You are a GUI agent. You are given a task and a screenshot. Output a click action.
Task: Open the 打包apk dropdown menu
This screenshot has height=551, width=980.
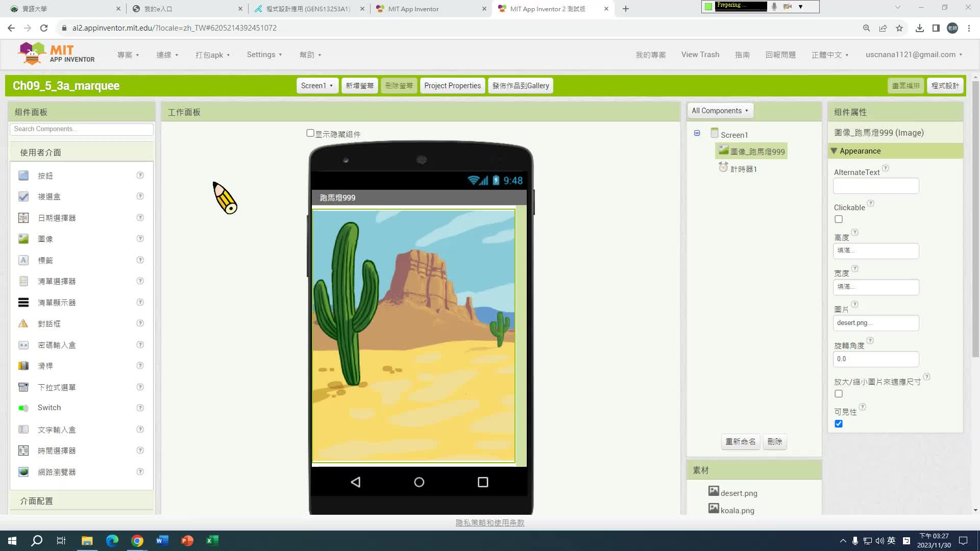click(212, 55)
